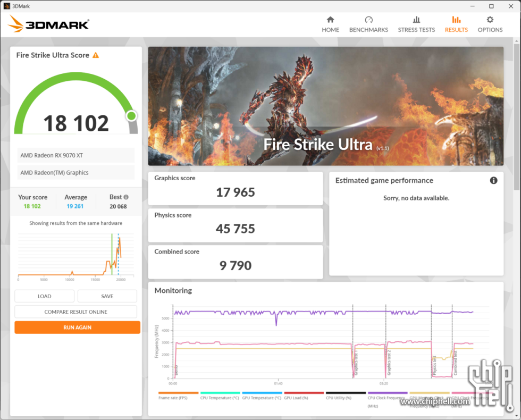
Task: Click the Physics score value "45 755"
Action: point(236,229)
